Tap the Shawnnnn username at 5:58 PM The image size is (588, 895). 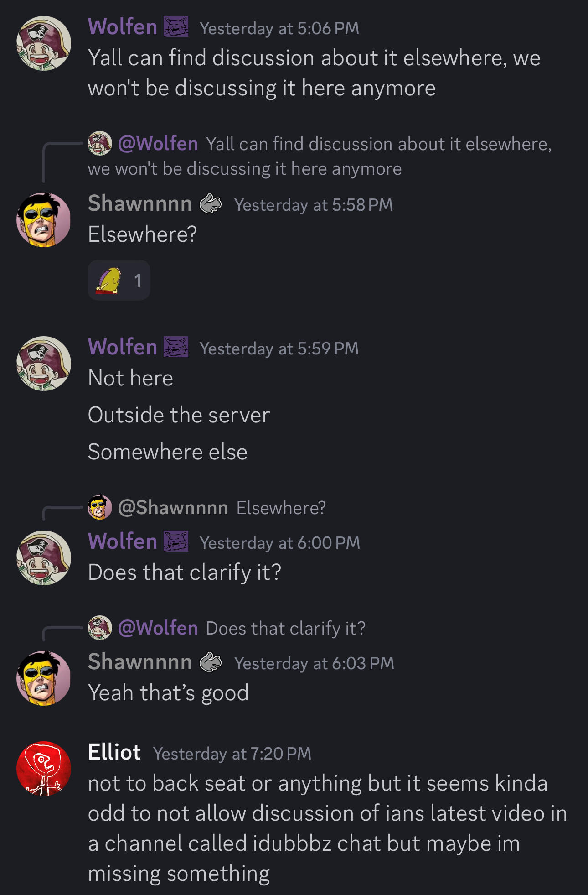coord(140,203)
